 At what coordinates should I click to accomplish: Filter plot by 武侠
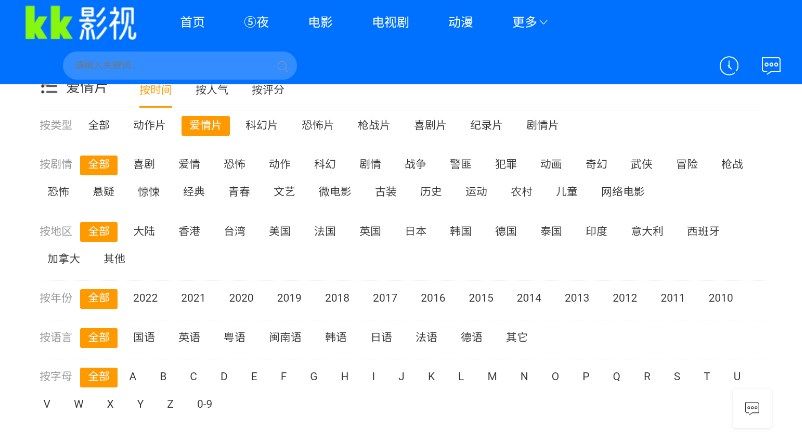pos(641,164)
